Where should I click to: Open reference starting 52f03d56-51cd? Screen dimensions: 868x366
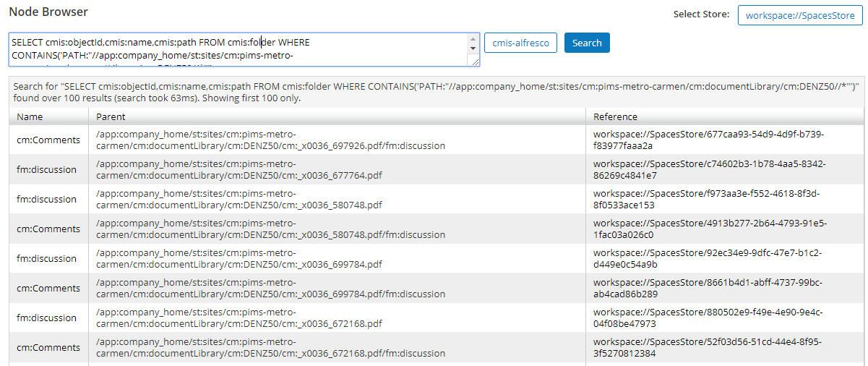(x=708, y=347)
